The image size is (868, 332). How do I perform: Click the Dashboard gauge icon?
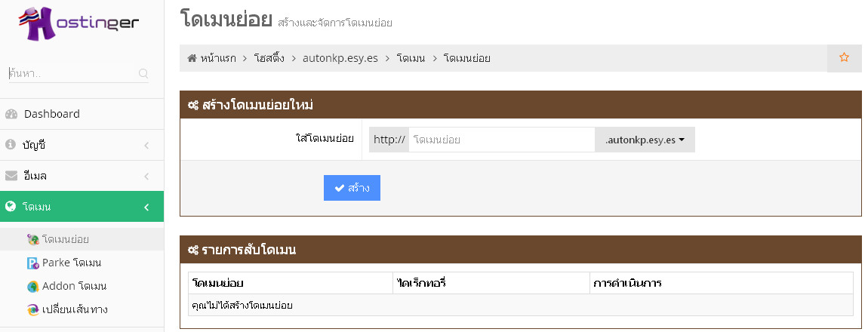point(11,115)
